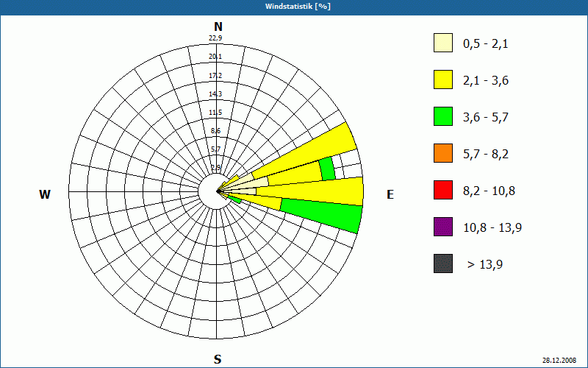Click the legend label "3,6 - 5,7"
This screenshot has height=368, width=588.
pyautogui.click(x=486, y=118)
